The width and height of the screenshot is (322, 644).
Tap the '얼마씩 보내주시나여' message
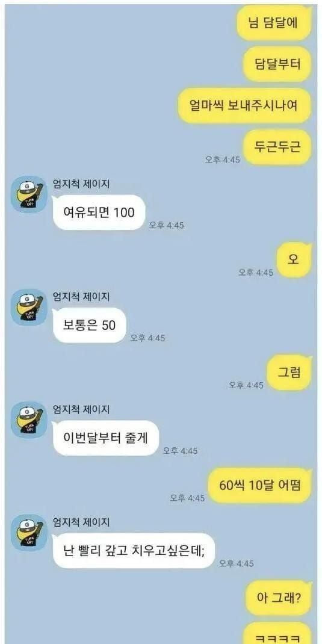(x=244, y=105)
